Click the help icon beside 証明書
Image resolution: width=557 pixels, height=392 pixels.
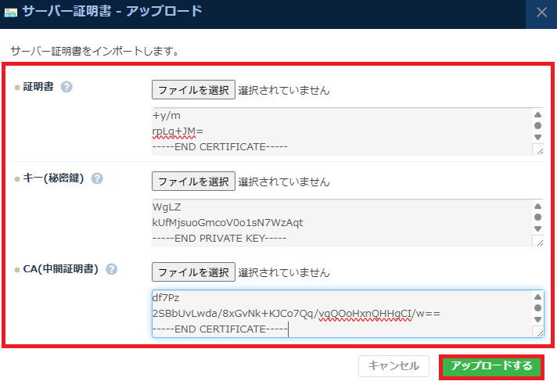66,86
